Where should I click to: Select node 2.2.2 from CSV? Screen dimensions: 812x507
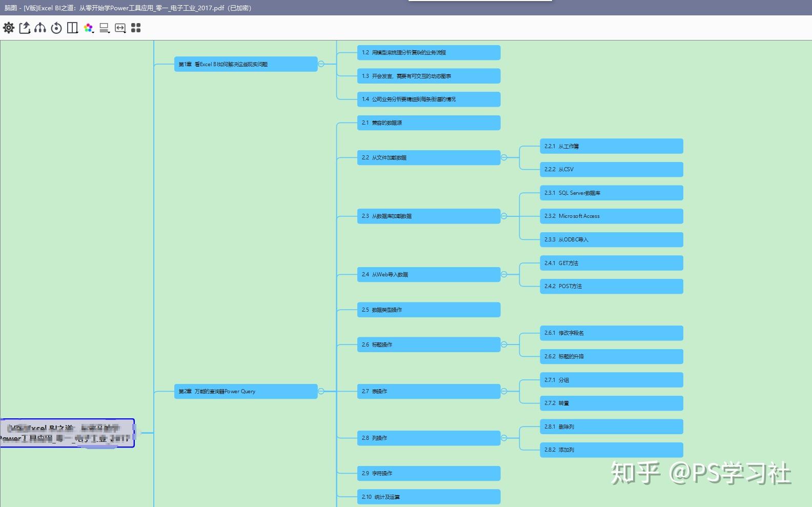click(x=612, y=169)
